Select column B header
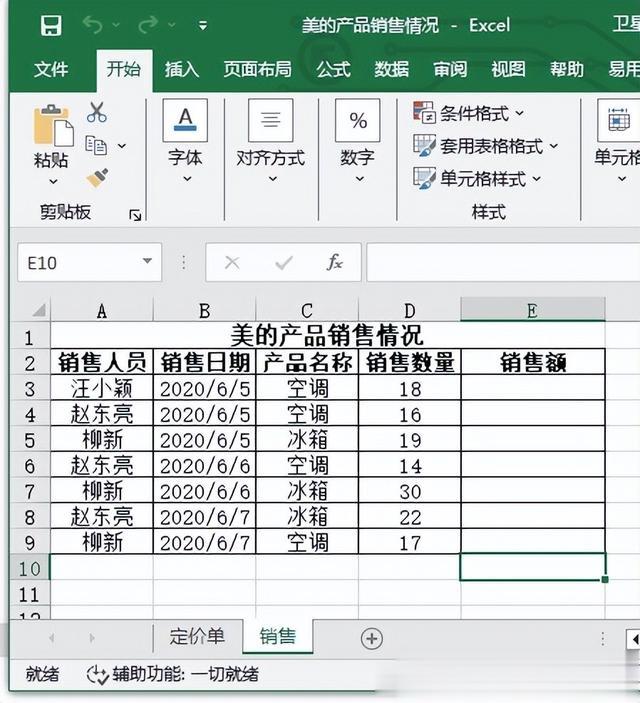Viewport: 640px width, 703px height. coord(205,310)
